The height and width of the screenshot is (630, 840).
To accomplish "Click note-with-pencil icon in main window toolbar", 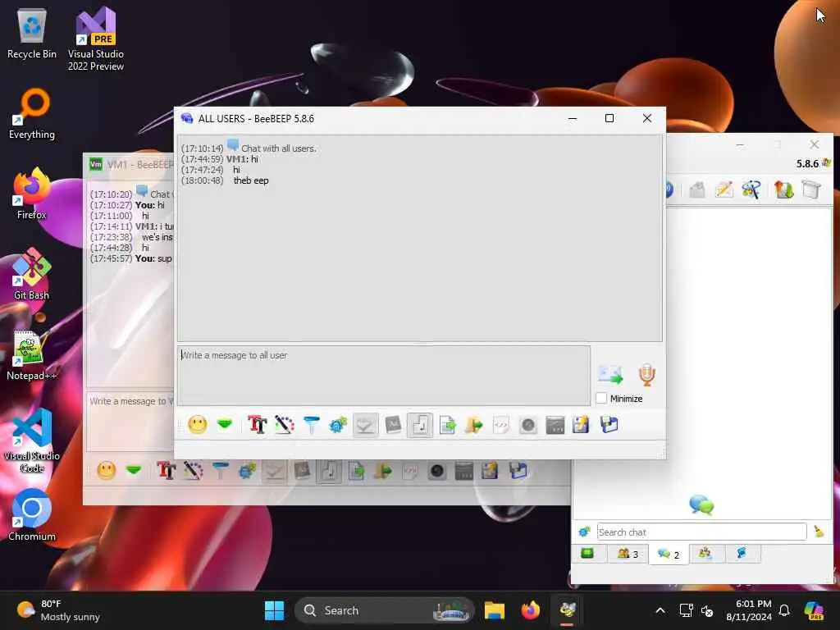I will [724, 189].
